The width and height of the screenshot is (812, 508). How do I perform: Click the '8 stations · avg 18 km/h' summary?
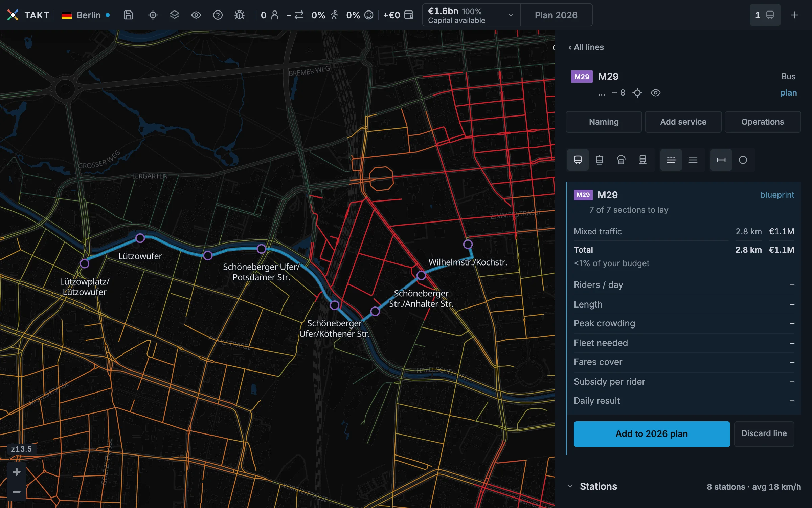pyautogui.click(x=754, y=487)
